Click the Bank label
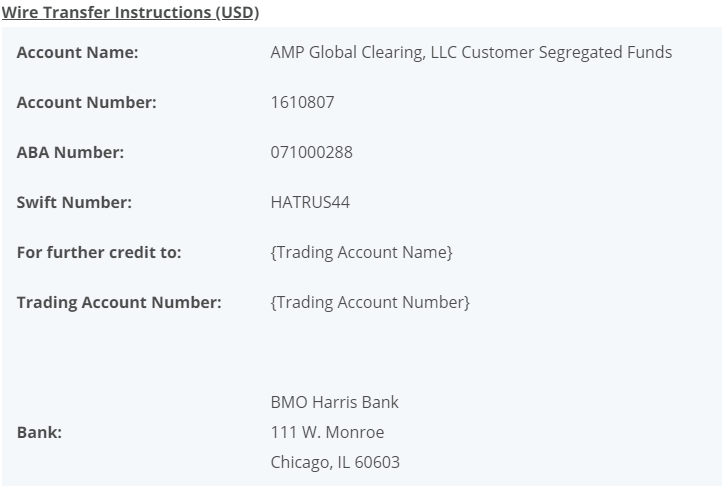Screen dimensions: 722x486 [x=39, y=433]
